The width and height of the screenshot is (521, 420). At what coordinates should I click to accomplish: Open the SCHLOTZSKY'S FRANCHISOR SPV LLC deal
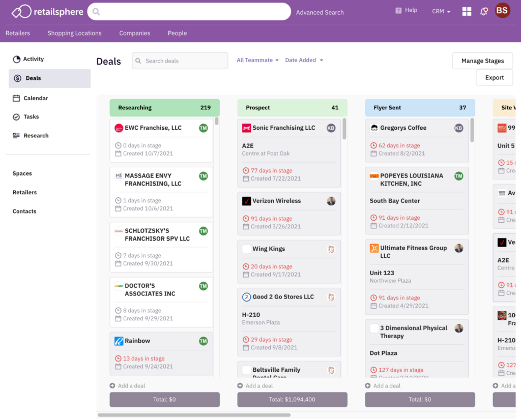point(161,247)
